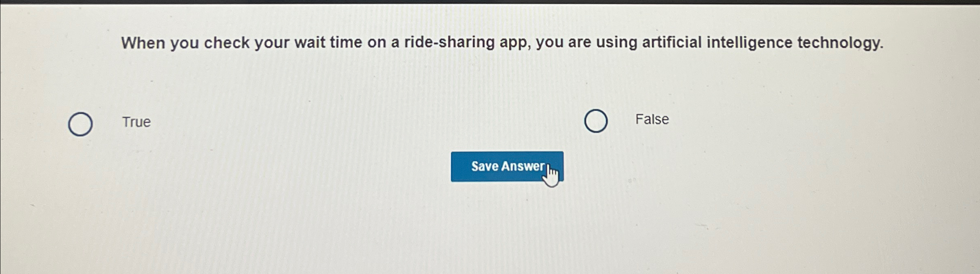This screenshot has width=980, height=274.
Task: Tick the empty circle beside True
Action: [x=80, y=124]
